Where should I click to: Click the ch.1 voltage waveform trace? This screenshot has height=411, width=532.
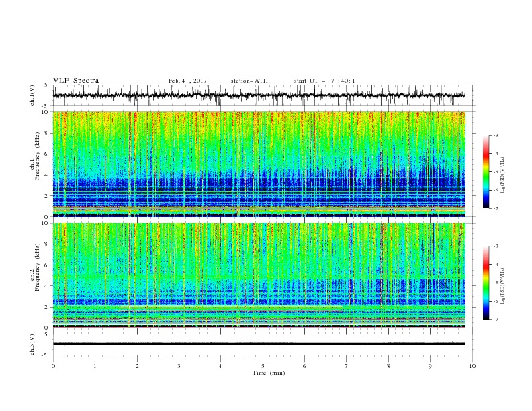[x=259, y=95]
